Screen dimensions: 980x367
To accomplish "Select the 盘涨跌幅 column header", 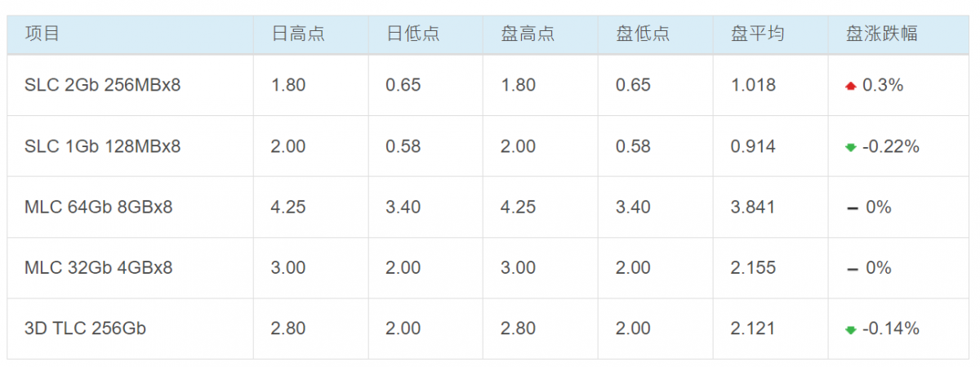I will [x=882, y=34].
